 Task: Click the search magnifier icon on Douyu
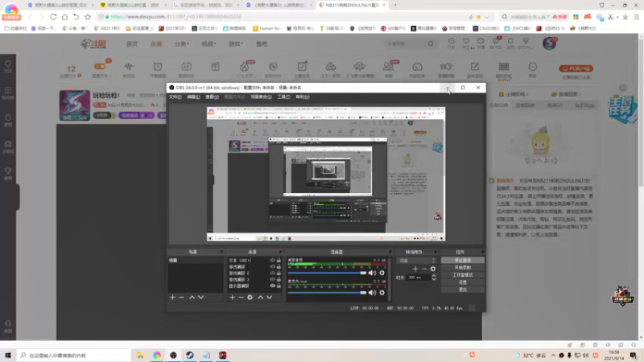(431, 43)
